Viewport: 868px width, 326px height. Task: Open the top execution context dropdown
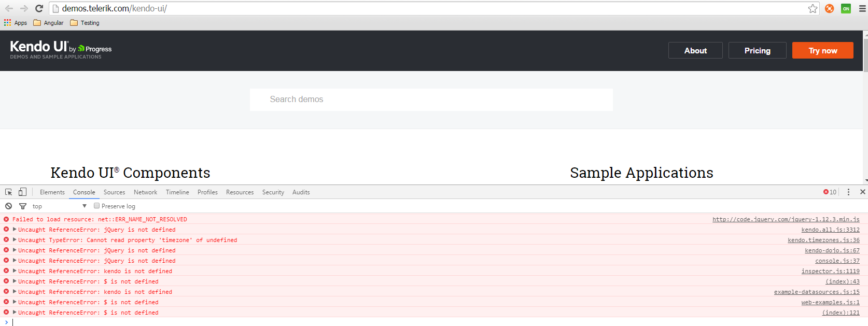pos(59,206)
